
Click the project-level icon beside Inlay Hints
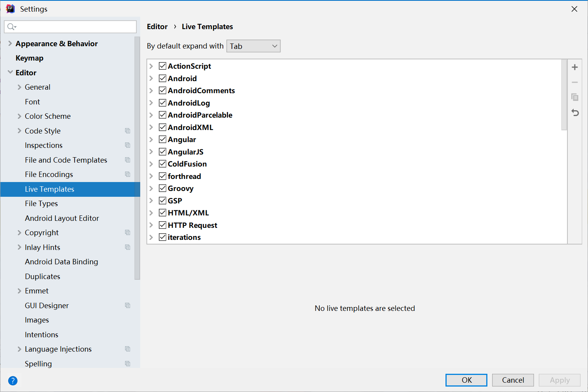[127, 247]
